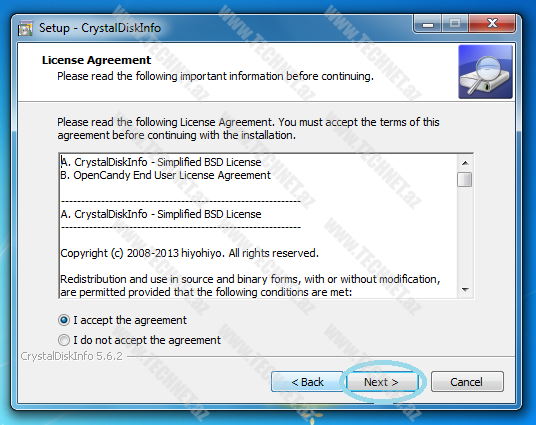Screen dimensions: 536x425
Task: Click the "License Agreement" heading
Action: 96,60
